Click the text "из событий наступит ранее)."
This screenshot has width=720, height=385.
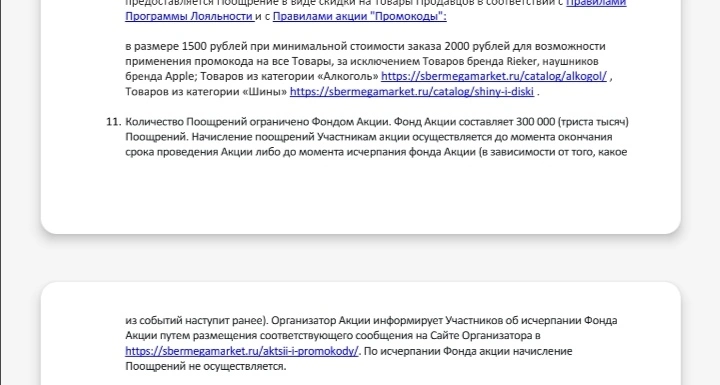pos(197,320)
